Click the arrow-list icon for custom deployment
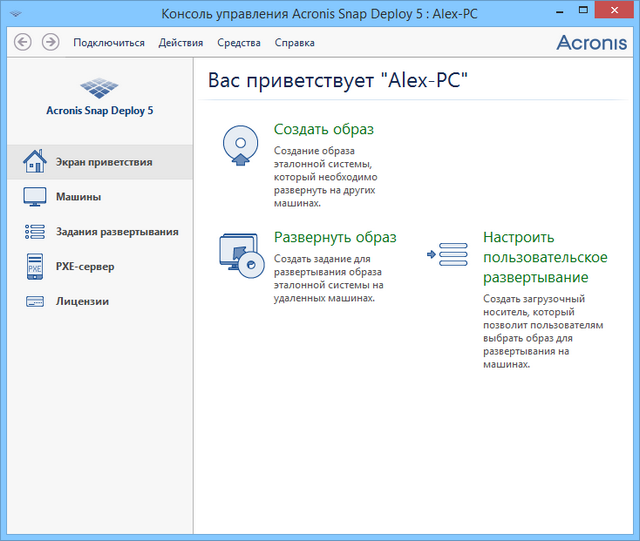Viewport: 640px width, 541px height. click(447, 255)
